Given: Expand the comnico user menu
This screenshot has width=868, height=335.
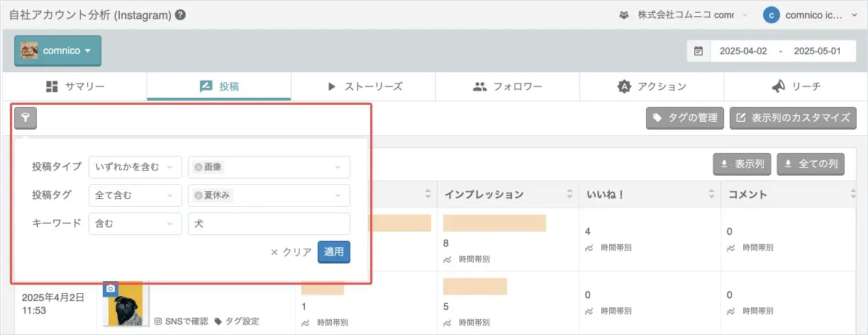Looking at the screenshot, I should click(x=811, y=14).
